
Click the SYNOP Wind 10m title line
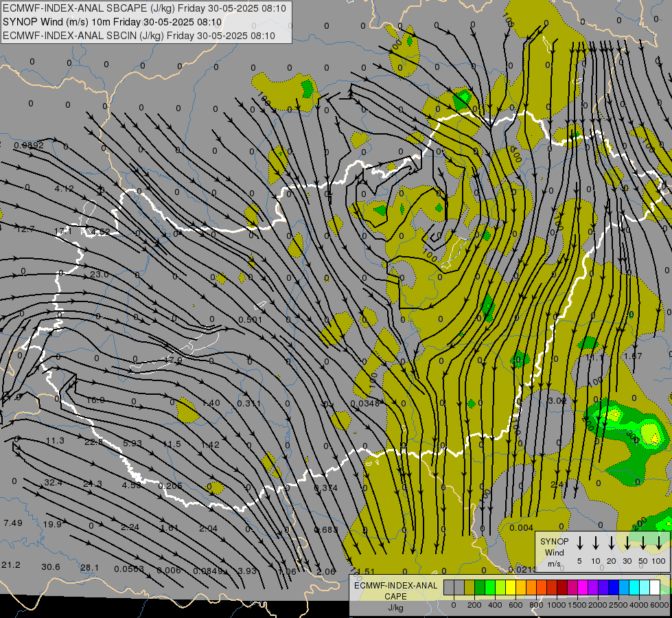click(x=113, y=22)
